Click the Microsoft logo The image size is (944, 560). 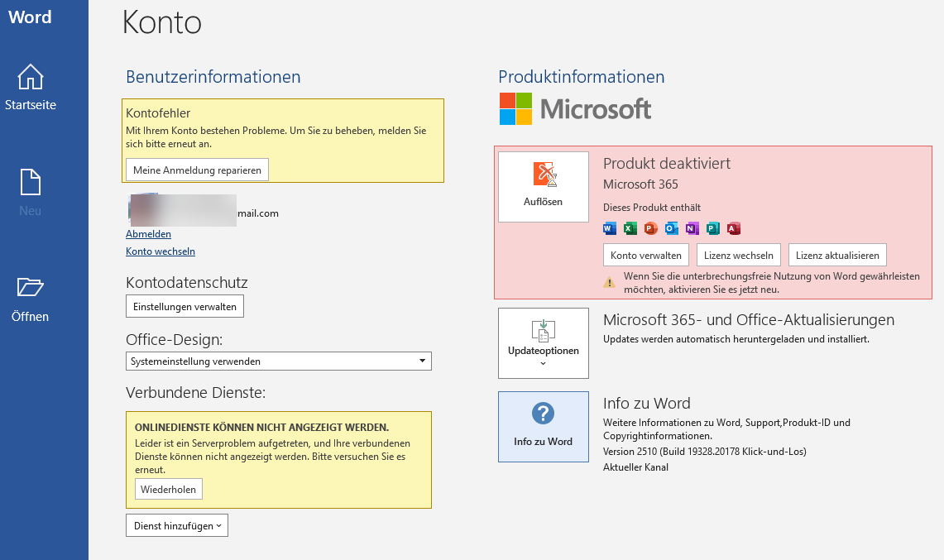(575, 109)
